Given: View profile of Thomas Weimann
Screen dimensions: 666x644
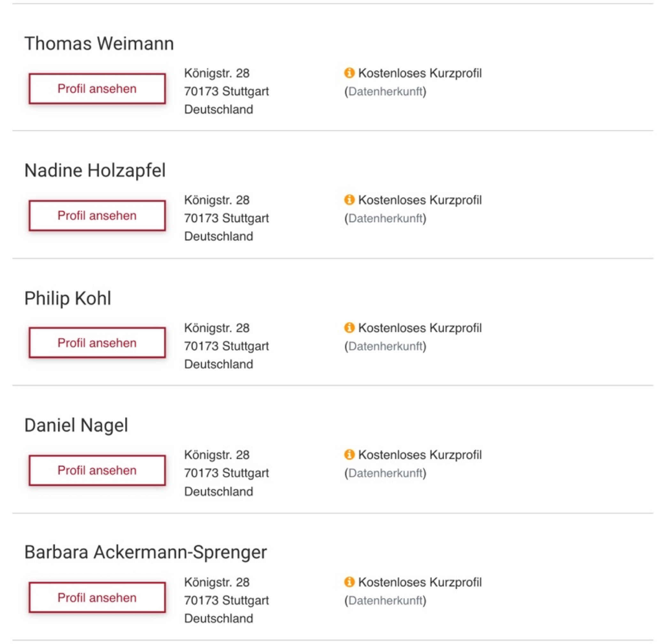Looking at the screenshot, I should tap(97, 89).
